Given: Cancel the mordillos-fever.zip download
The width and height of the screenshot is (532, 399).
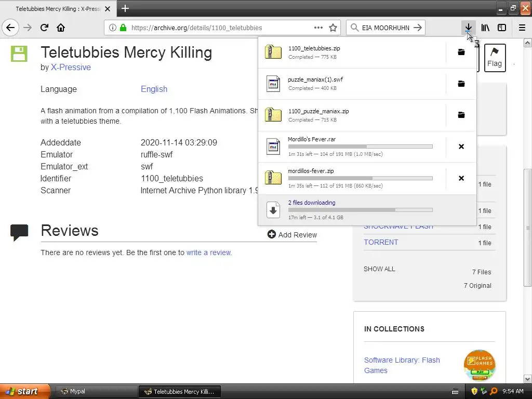Looking at the screenshot, I should pos(461,178).
